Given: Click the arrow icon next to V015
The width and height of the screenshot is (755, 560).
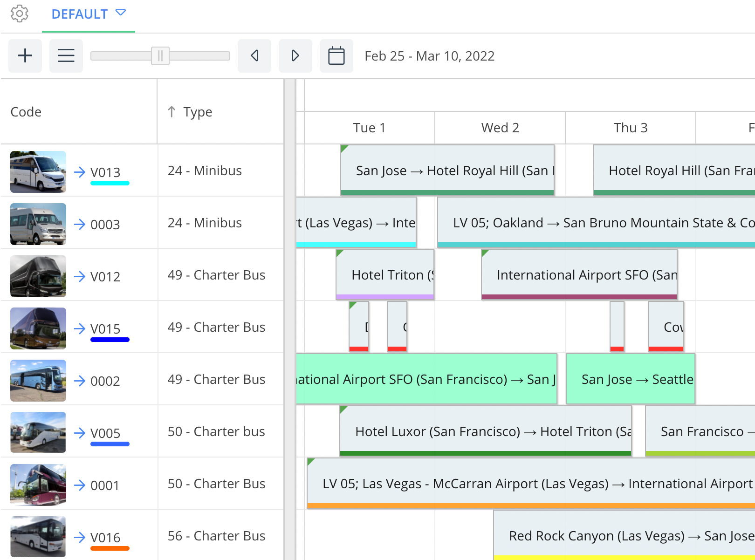Looking at the screenshot, I should click(x=80, y=328).
